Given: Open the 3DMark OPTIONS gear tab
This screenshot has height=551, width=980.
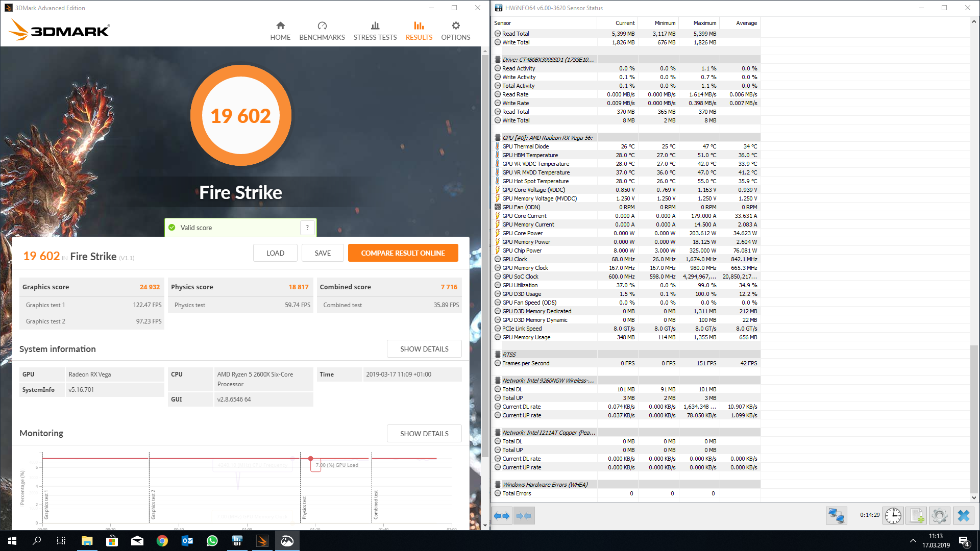Looking at the screenshot, I should click(455, 31).
